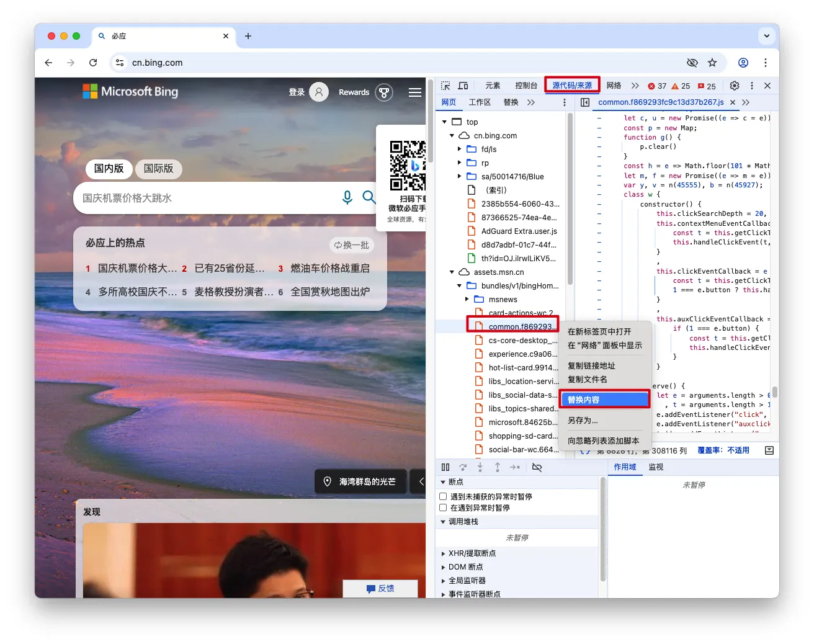The width and height of the screenshot is (814, 644).
Task: Check pause on caught exceptions checkbox
Action: click(443, 508)
